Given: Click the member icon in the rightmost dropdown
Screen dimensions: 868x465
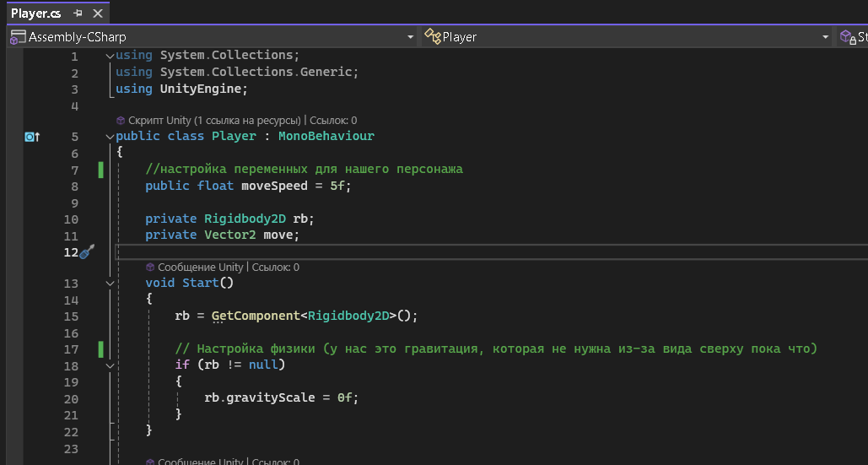Looking at the screenshot, I should 848,37.
